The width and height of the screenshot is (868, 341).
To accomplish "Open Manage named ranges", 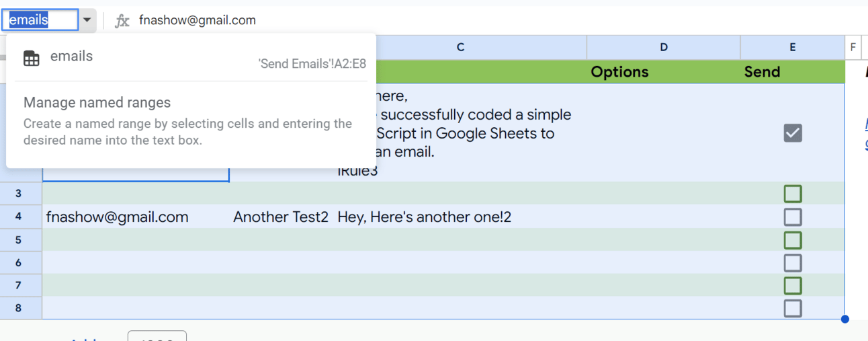I will pos(97,103).
